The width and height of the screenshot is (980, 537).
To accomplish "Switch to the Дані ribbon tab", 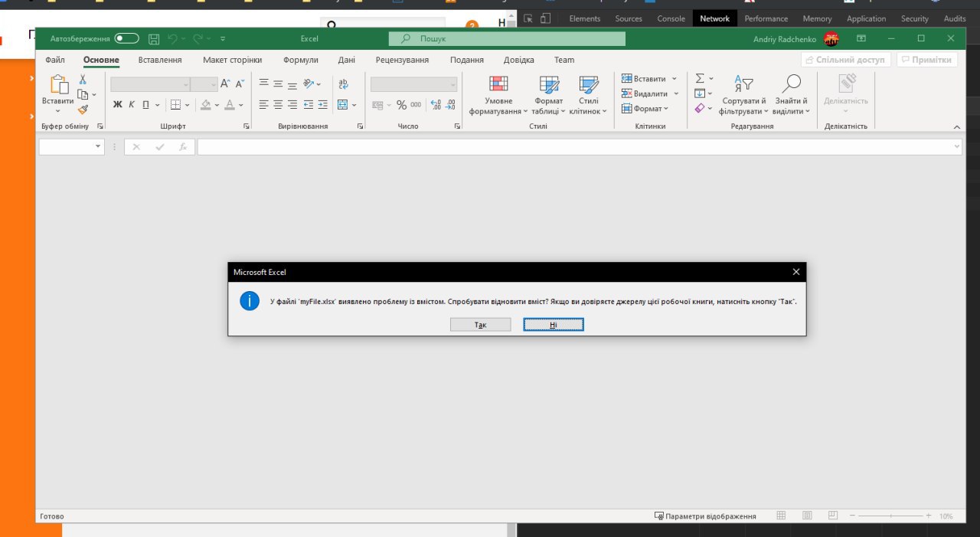I will pyautogui.click(x=347, y=60).
